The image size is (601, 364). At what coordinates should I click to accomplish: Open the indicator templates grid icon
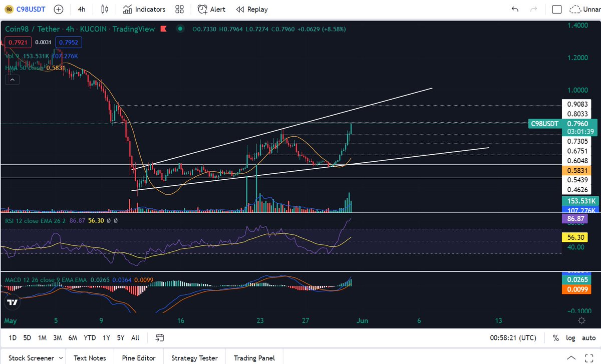(x=179, y=9)
